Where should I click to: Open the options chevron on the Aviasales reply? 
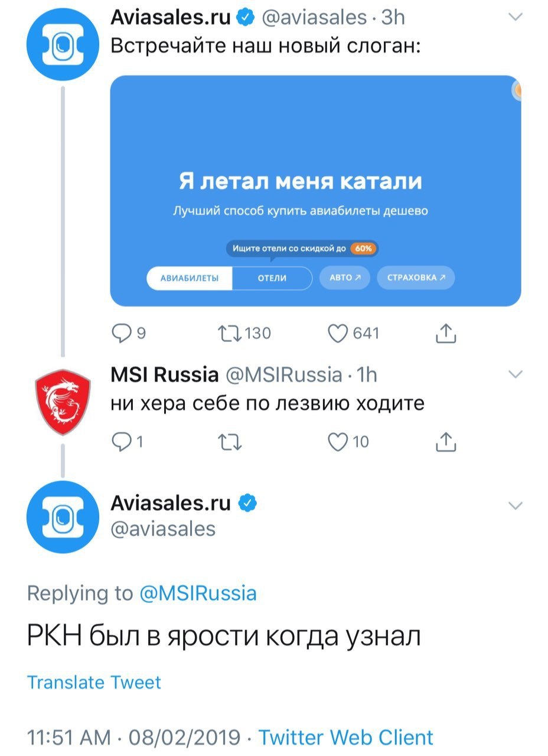pos(516,506)
